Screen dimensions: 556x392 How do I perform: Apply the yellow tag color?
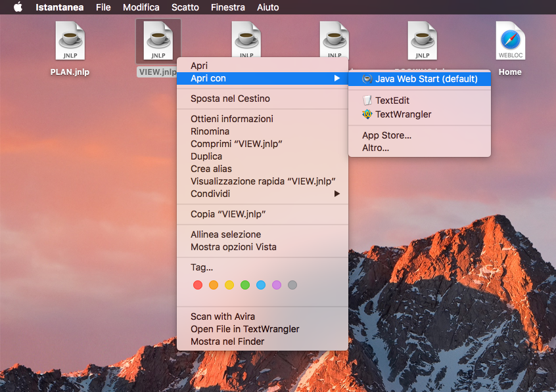(x=229, y=285)
